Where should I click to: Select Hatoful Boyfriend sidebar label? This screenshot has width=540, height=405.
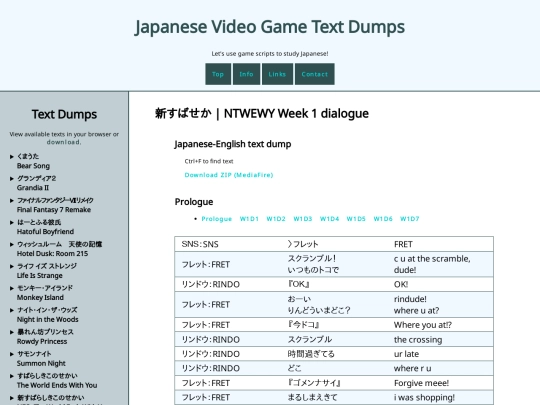[x=45, y=232]
